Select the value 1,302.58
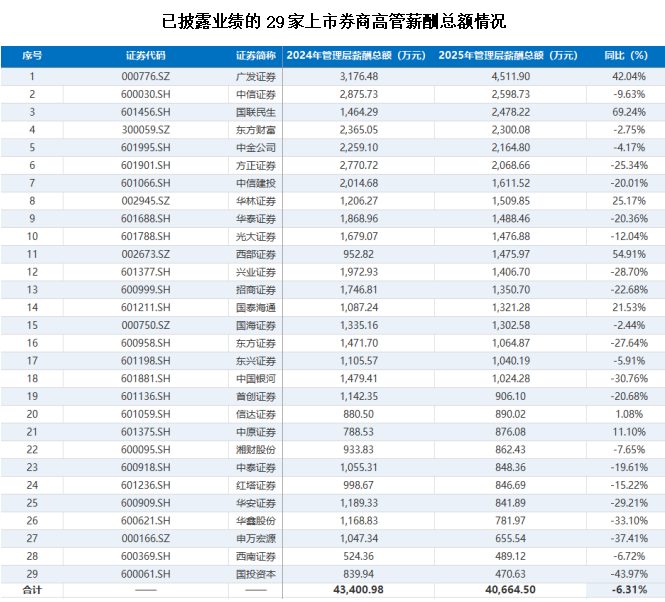 coord(511,325)
